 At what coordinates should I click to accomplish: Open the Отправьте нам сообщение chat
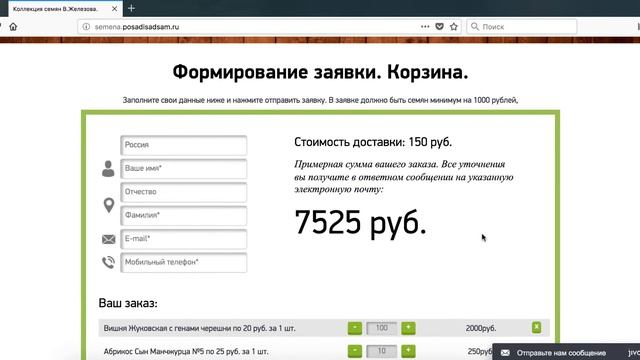coord(561,353)
